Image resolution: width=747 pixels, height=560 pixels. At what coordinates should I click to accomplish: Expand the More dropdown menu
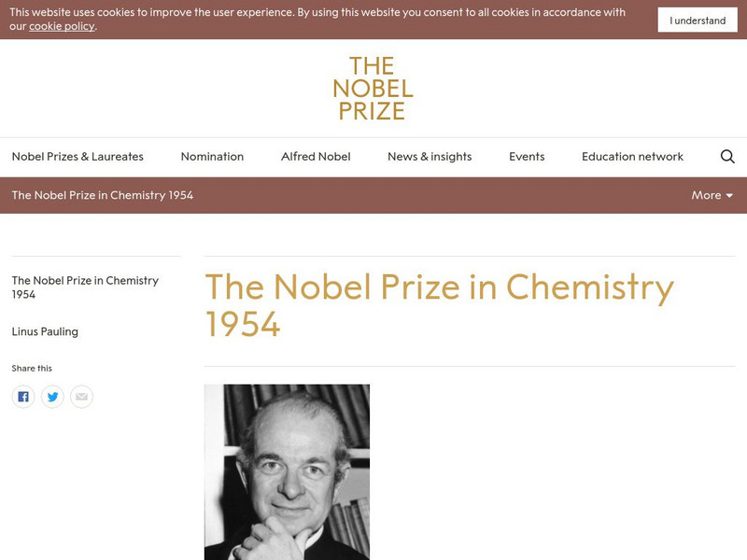712,195
